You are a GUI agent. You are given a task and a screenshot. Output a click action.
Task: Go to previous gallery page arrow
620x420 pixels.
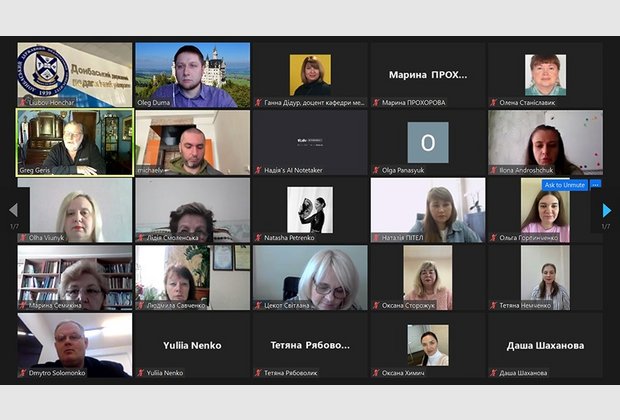pyautogui.click(x=13, y=210)
